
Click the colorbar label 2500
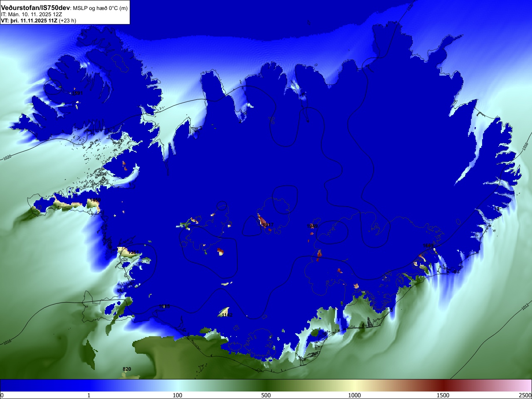click(x=525, y=395)
